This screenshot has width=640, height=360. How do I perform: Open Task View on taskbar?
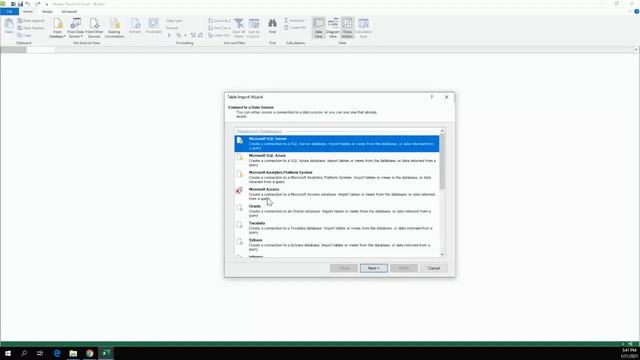(x=40, y=353)
